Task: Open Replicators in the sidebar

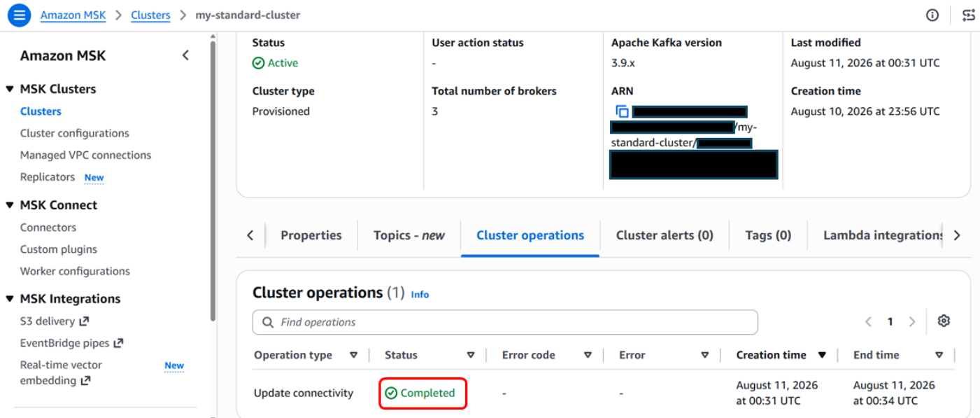Action: coord(48,177)
